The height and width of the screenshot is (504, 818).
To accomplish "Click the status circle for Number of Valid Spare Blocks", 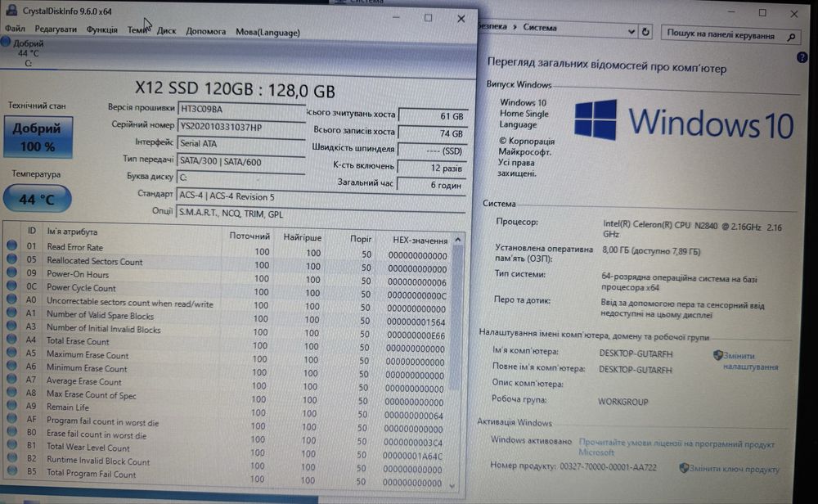I will coord(11,312).
